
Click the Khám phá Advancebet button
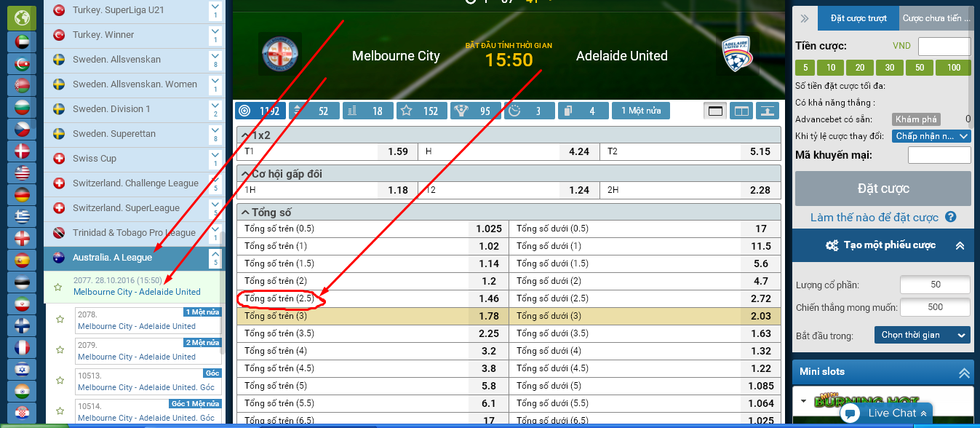coord(917,119)
